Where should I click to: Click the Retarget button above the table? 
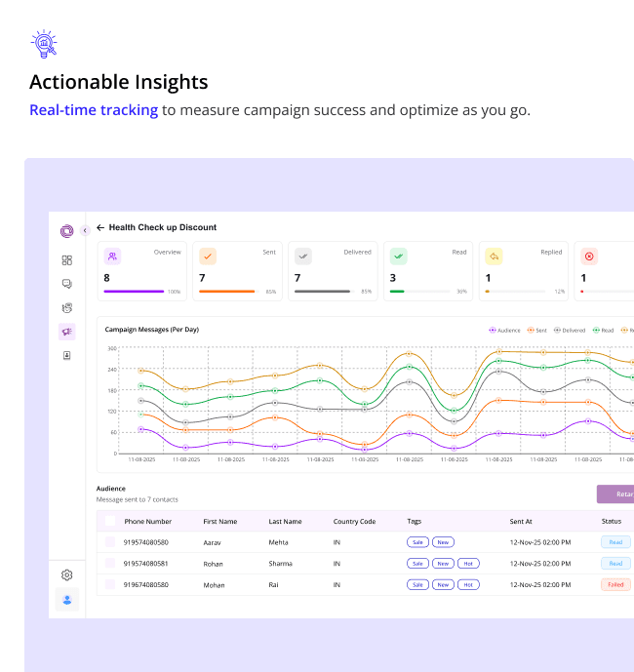615,494
